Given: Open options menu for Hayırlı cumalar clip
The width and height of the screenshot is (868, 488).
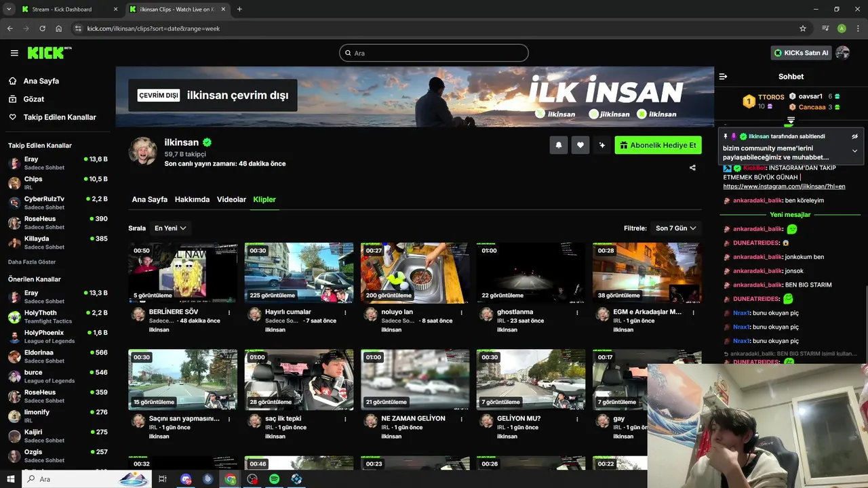Looking at the screenshot, I should tap(345, 312).
